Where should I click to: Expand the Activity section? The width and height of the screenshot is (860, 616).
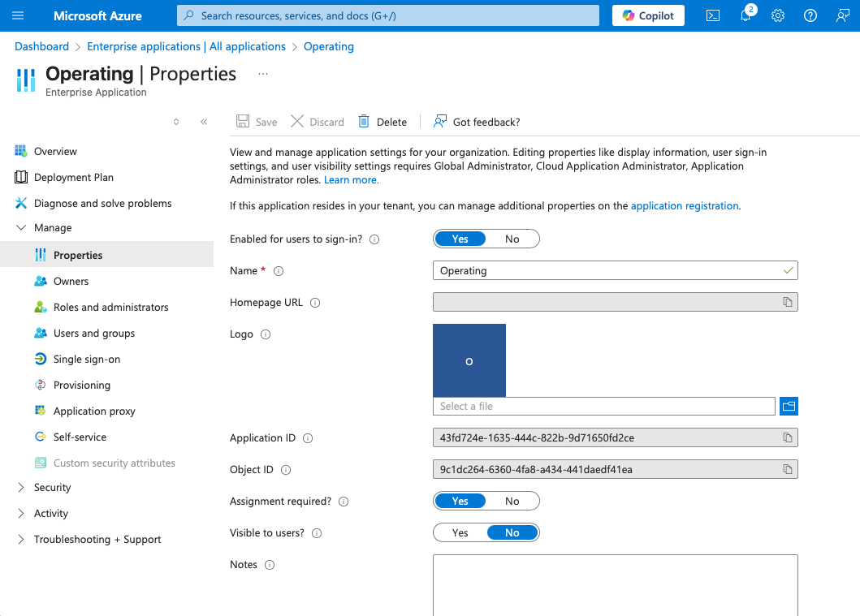coord(21,513)
